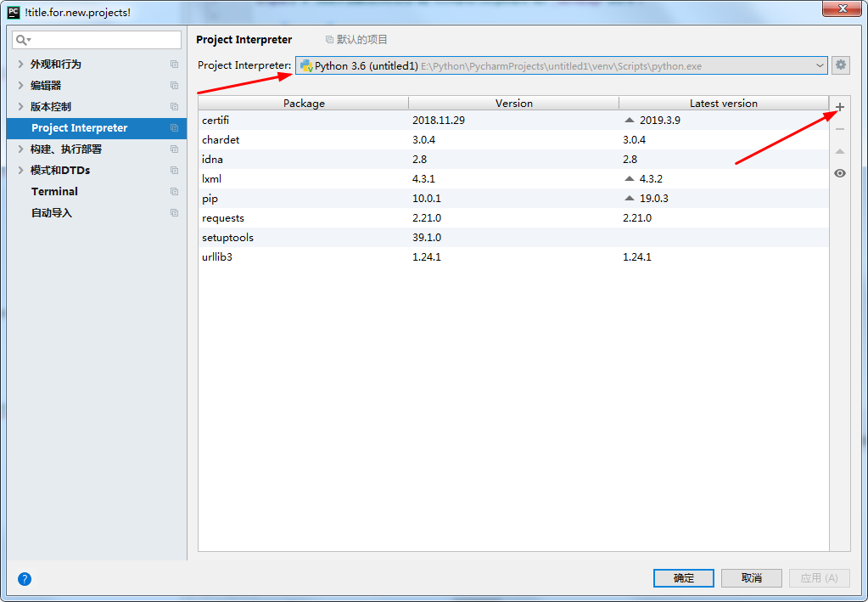The width and height of the screenshot is (868, 602).
Task: Click the 应用 (A) button
Action: pyautogui.click(x=820, y=577)
